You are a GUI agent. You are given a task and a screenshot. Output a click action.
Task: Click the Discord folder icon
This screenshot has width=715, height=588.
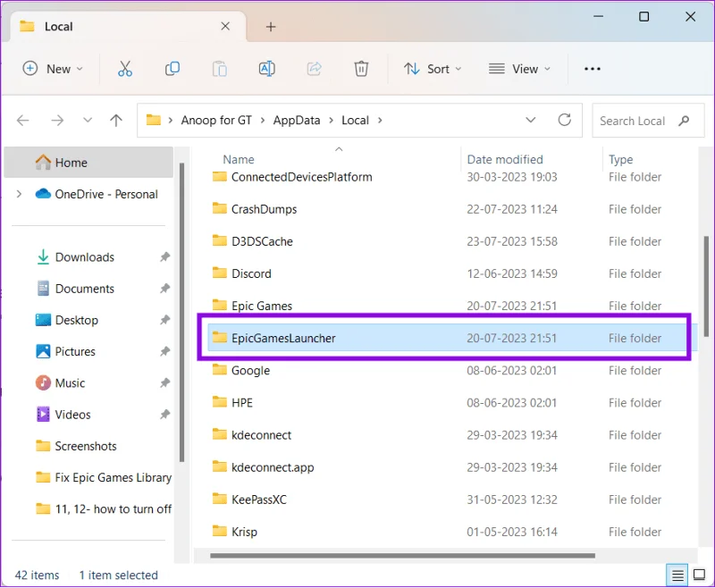(219, 273)
